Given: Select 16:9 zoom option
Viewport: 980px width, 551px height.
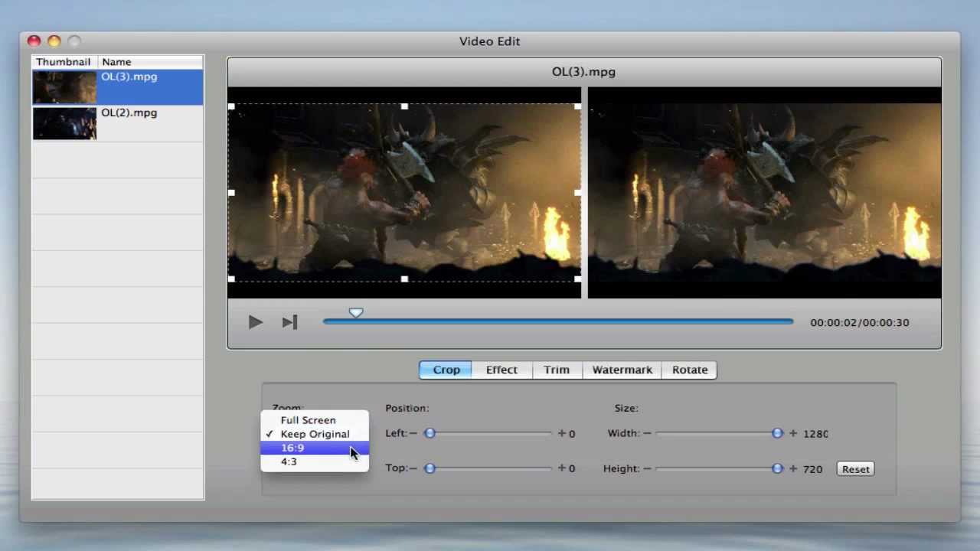Looking at the screenshot, I should point(315,448).
